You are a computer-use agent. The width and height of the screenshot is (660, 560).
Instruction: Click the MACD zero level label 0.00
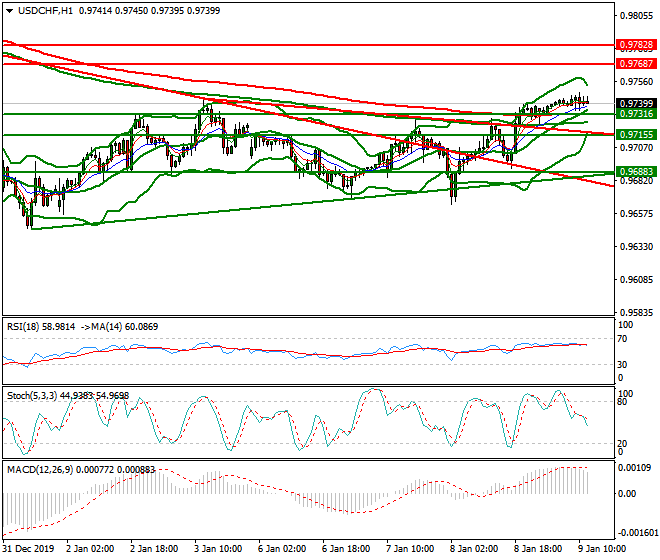627,493
